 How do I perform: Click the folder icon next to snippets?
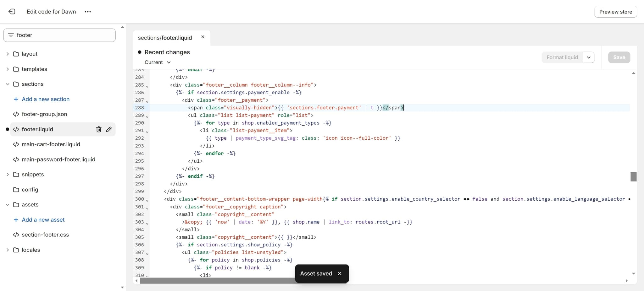16,174
